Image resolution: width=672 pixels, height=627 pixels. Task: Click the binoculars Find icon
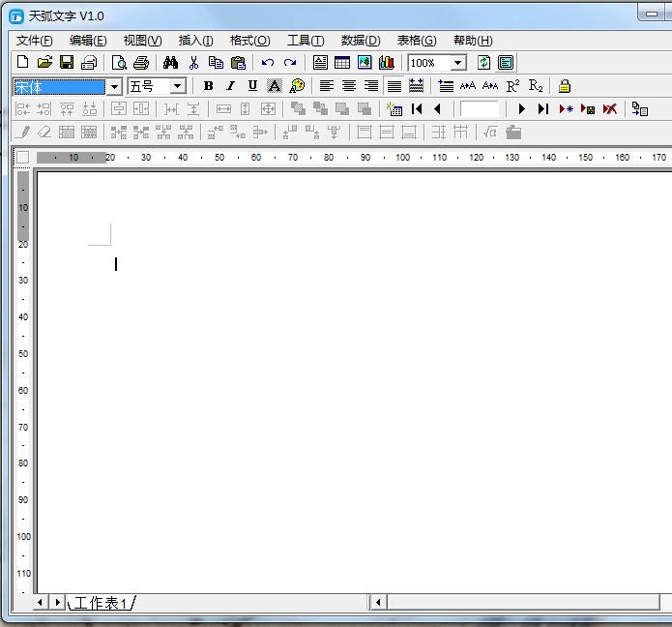[x=171, y=63]
